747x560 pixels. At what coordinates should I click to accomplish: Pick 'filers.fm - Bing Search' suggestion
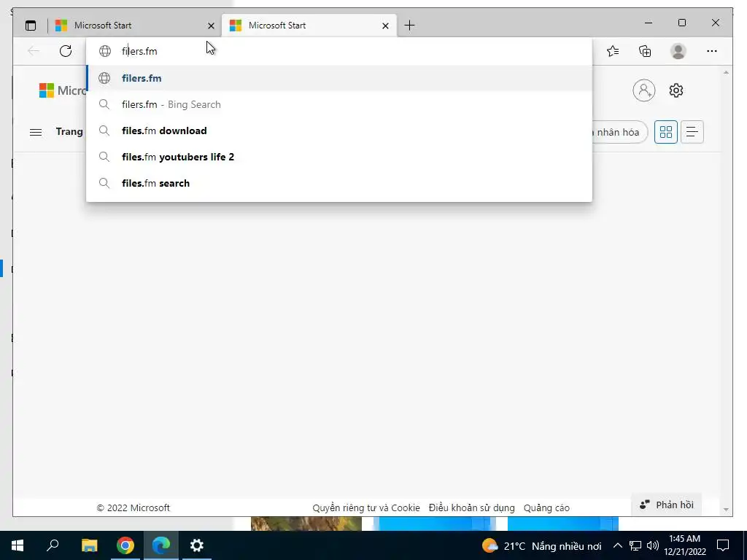pos(338,104)
